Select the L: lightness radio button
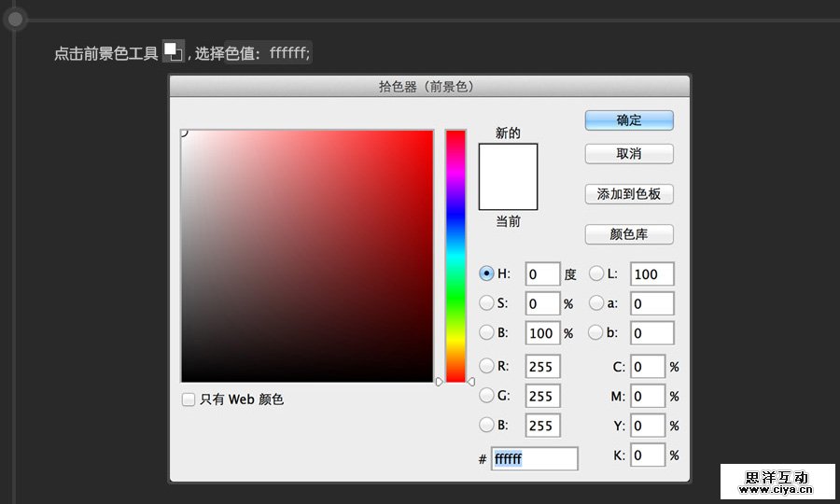 (x=595, y=273)
